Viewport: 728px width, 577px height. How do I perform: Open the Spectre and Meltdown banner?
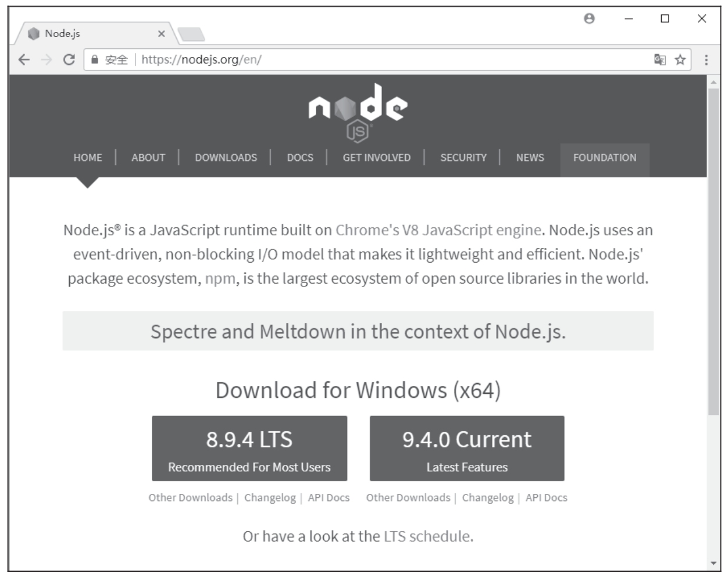(358, 331)
